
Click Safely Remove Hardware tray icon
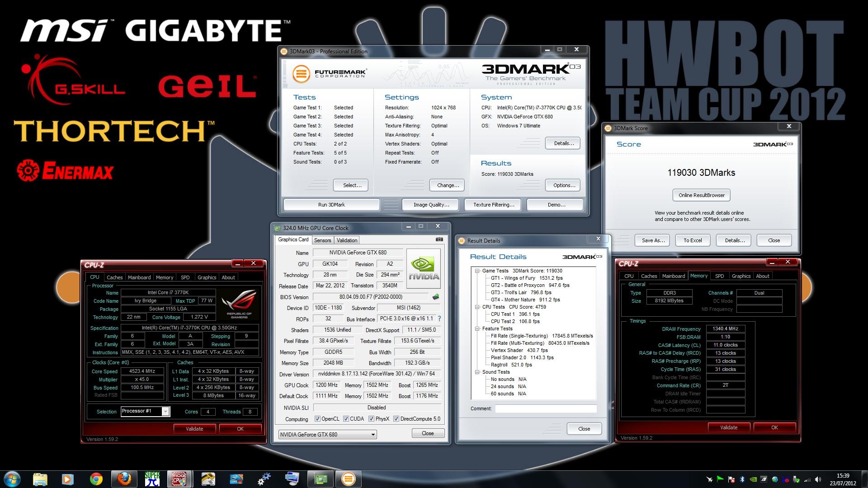pos(797,479)
